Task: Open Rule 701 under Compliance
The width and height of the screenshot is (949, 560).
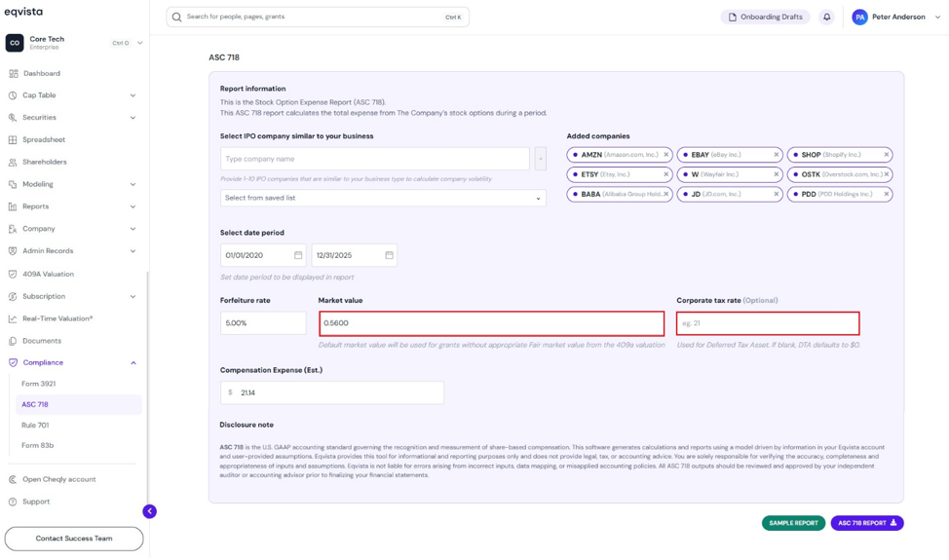Action: (35, 426)
